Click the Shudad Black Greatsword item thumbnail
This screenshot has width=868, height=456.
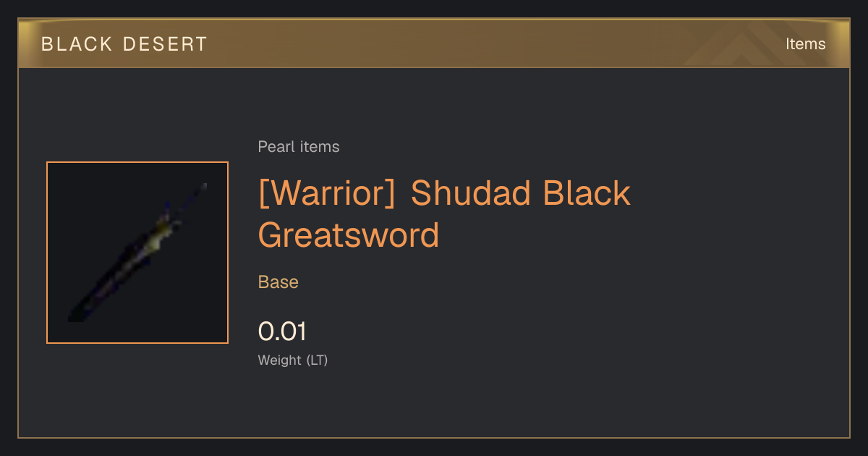point(137,253)
